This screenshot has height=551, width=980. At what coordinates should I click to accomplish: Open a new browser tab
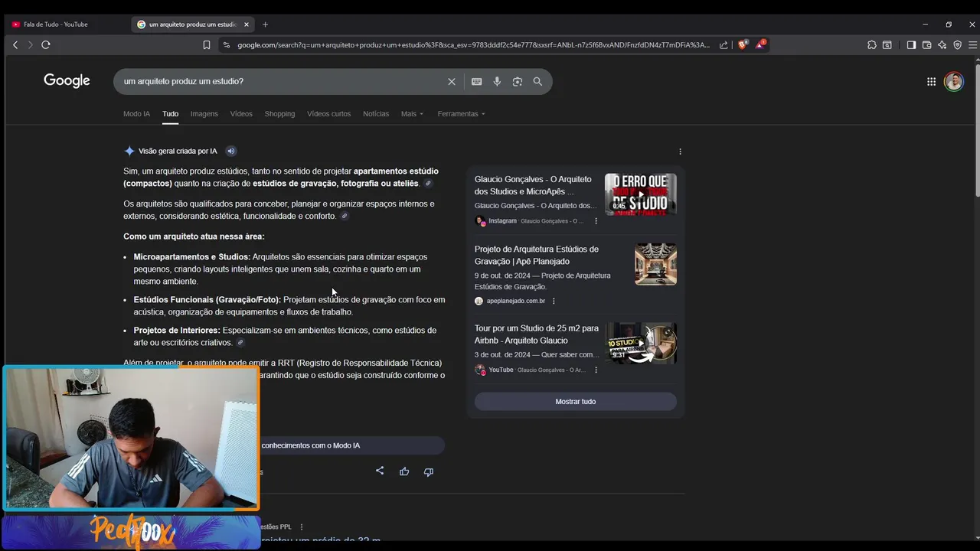[x=265, y=24]
